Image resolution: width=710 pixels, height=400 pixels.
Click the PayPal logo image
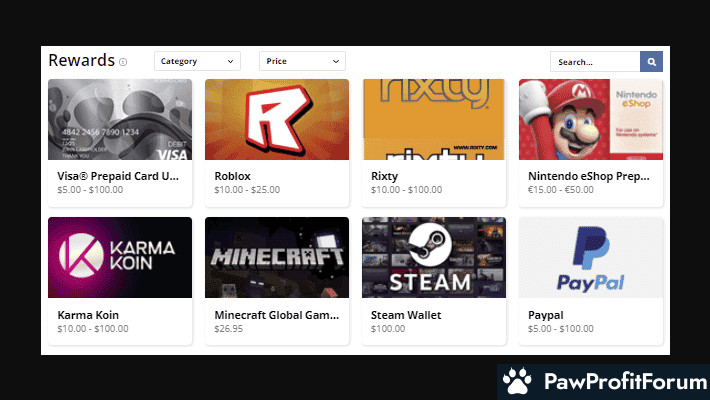[x=590, y=257]
